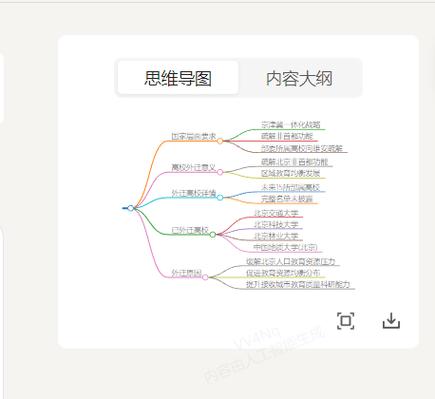Collapse the 国家层面要求 branch node circle
The image size is (435, 399).
220,141
